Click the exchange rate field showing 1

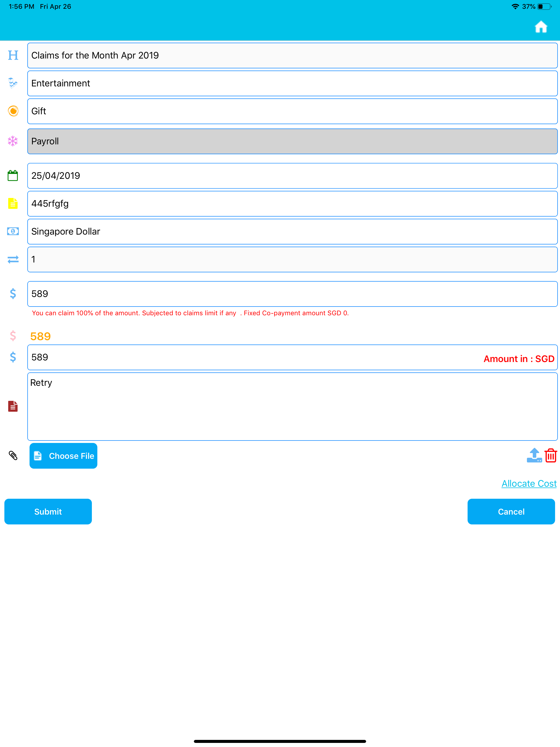pos(293,259)
